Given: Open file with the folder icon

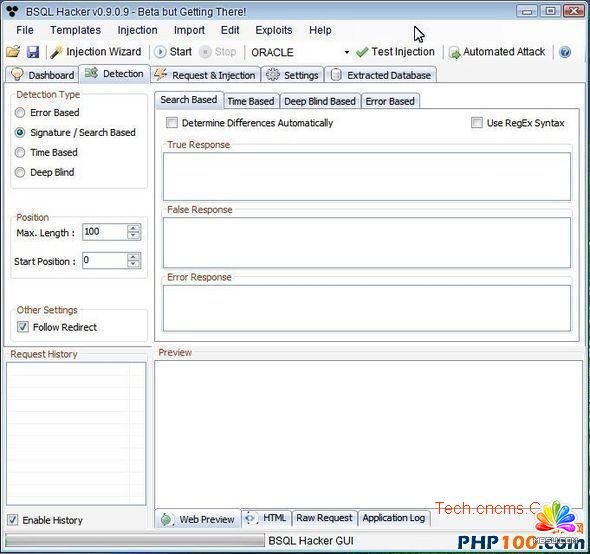Looking at the screenshot, I should tap(13, 52).
